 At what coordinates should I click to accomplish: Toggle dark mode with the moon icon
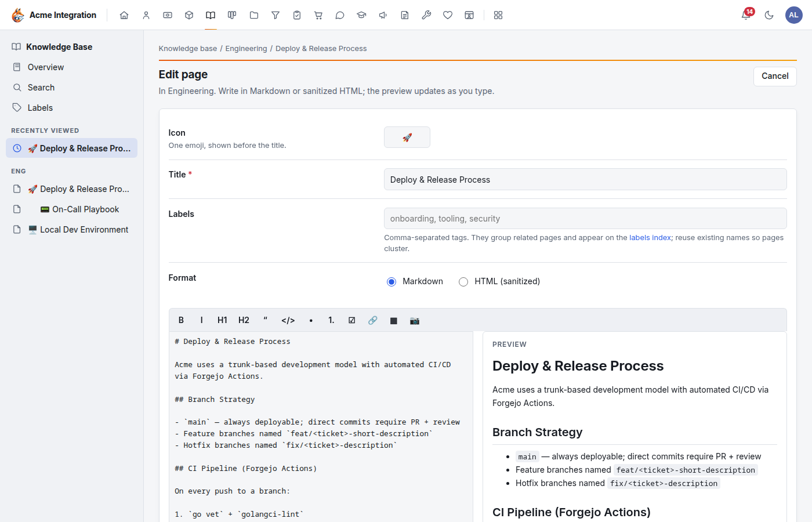pyautogui.click(x=769, y=15)
